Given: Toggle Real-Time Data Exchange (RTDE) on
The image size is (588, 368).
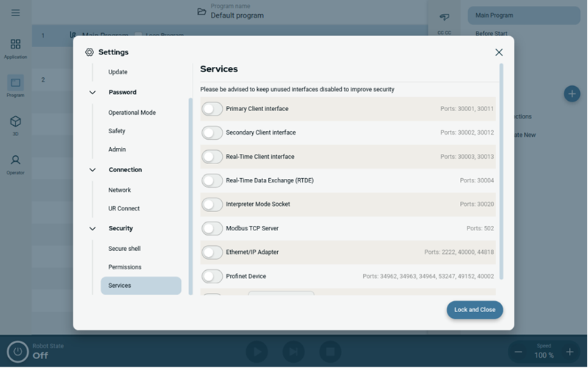Looking at the screenshot, I should coord(212,180).
